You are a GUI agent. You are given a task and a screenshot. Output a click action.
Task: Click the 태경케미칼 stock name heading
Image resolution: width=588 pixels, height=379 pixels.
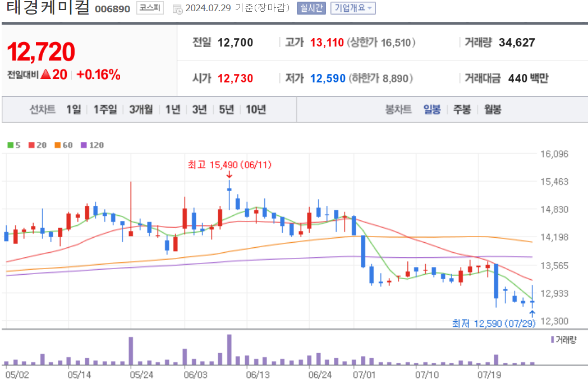[48, 7]
